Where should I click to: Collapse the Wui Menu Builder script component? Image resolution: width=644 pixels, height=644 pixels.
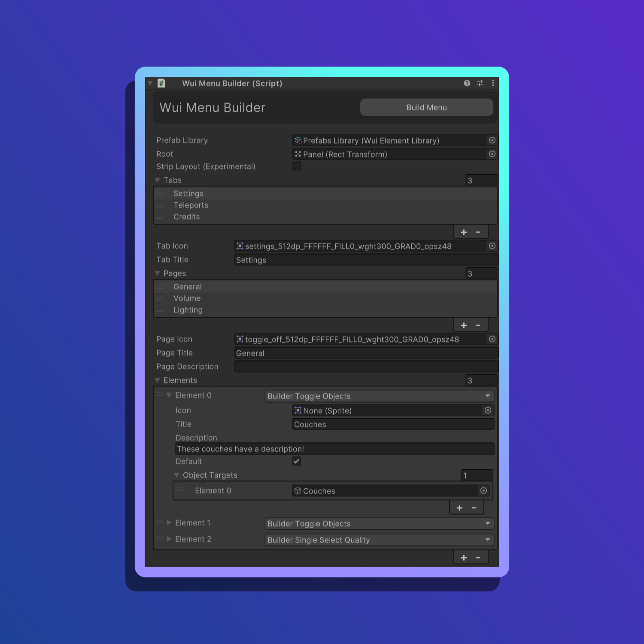click(150, 83)
